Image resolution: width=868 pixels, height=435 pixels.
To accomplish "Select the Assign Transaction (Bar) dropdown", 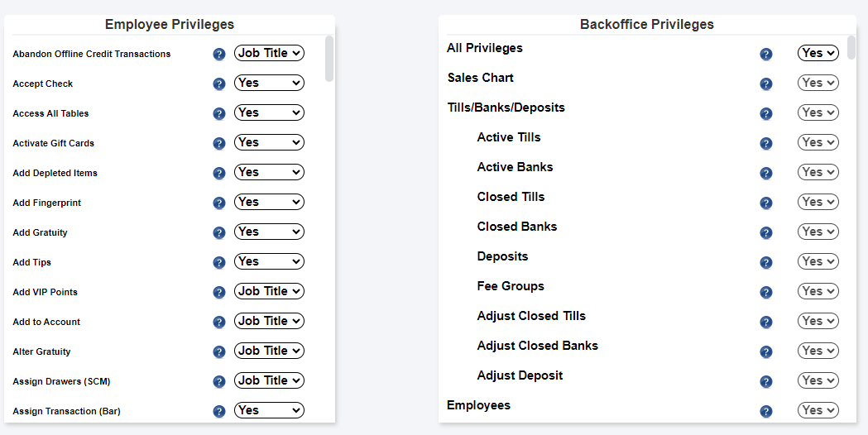I will click(x=269, y=410).
